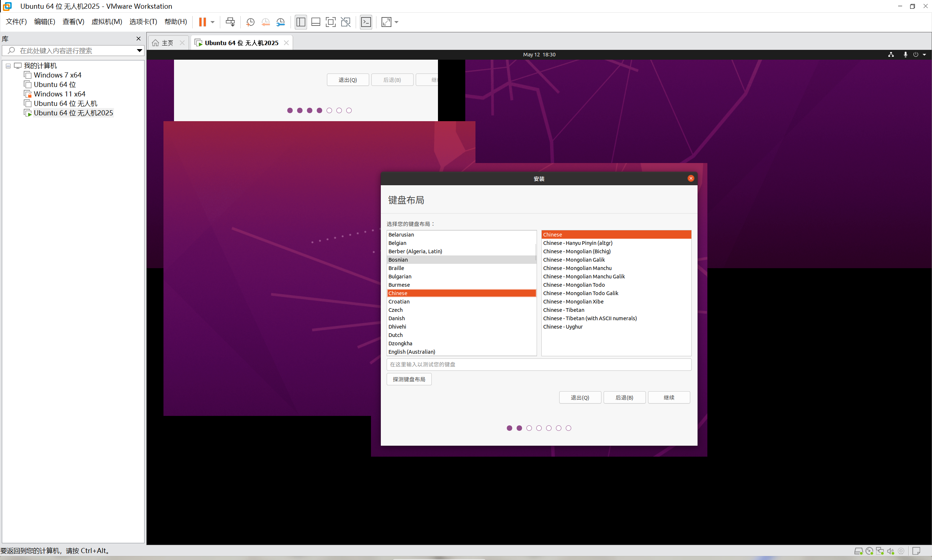Click 退出(Q) in the keyboard layout dialog
This screenshot has height=560, width=932.
[580, 397]
